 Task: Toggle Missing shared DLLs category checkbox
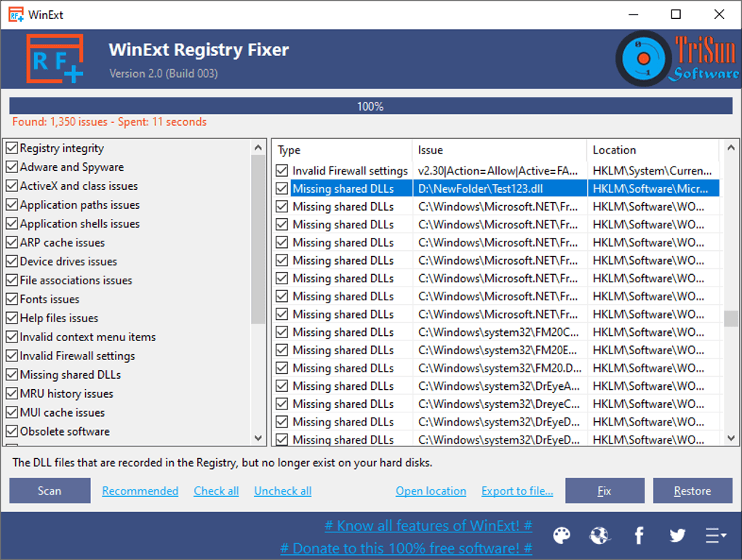[x=12, y=375]
